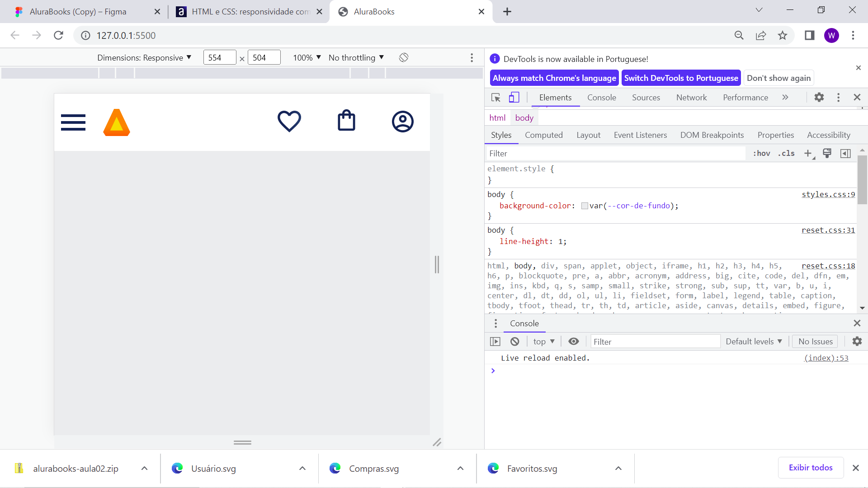Click the inspect cursor tool icon
The image size is (868, 488).
(x=495, y=97)
